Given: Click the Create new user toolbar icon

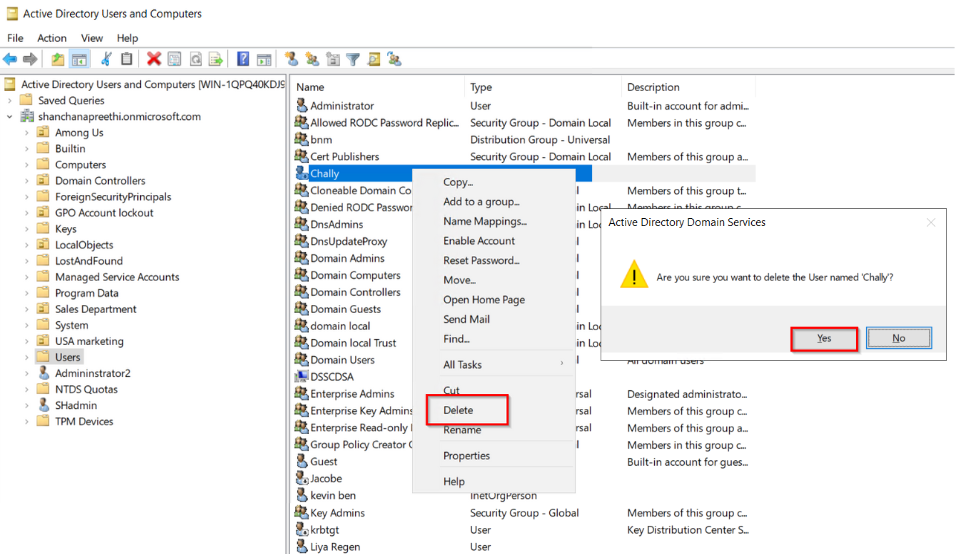Looking at the screenshot, I should pos(291,59).
